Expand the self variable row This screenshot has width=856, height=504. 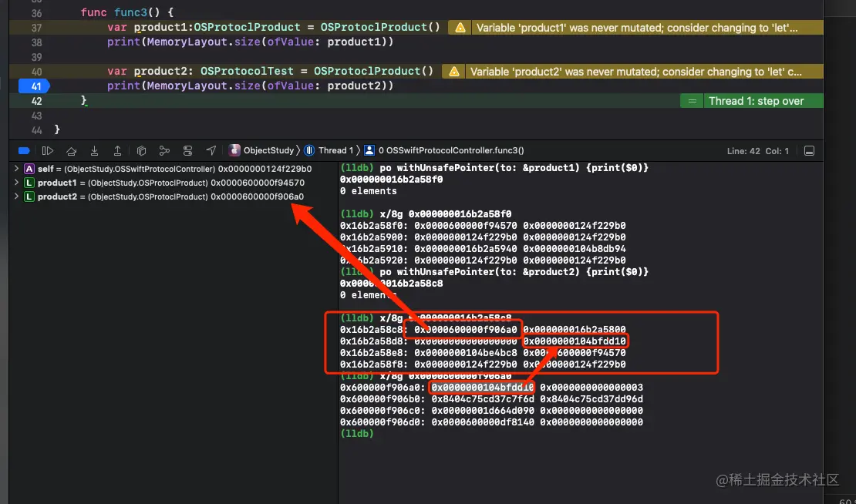point(16,169)
